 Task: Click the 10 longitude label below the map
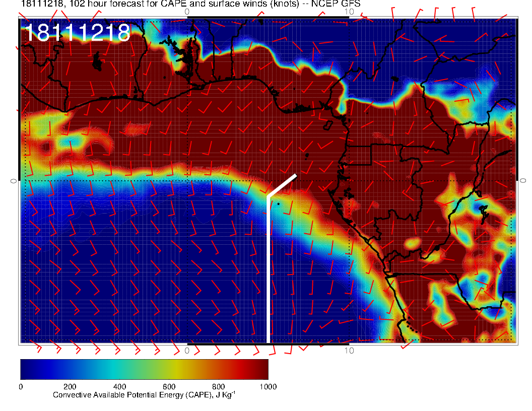[x=349, y=350]
